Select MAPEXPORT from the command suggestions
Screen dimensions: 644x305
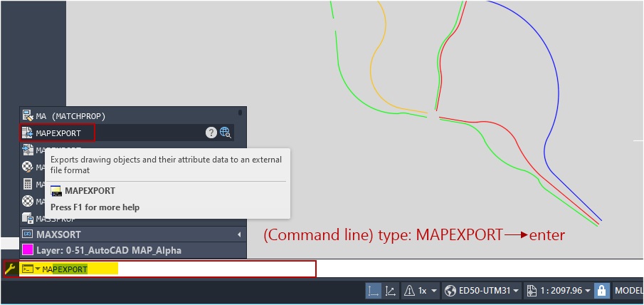[58, 133]
